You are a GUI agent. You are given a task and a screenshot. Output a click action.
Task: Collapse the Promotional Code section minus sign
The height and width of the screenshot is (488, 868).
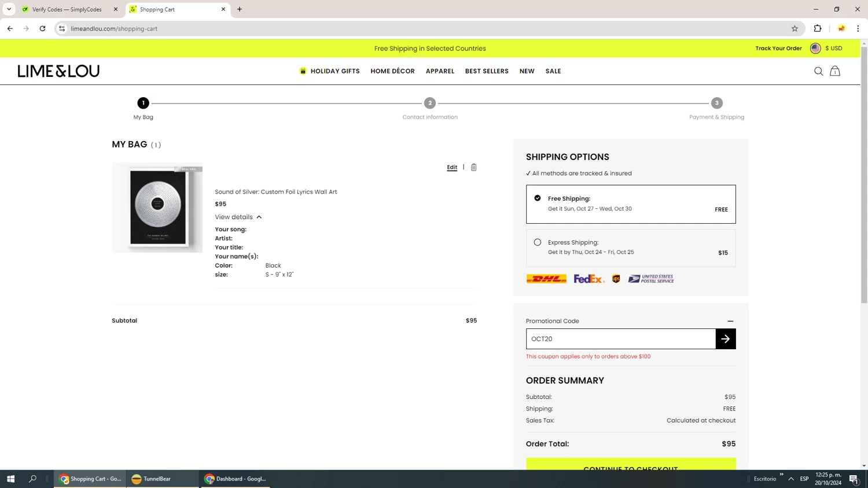pyautogui.click(x=730, y=321)
